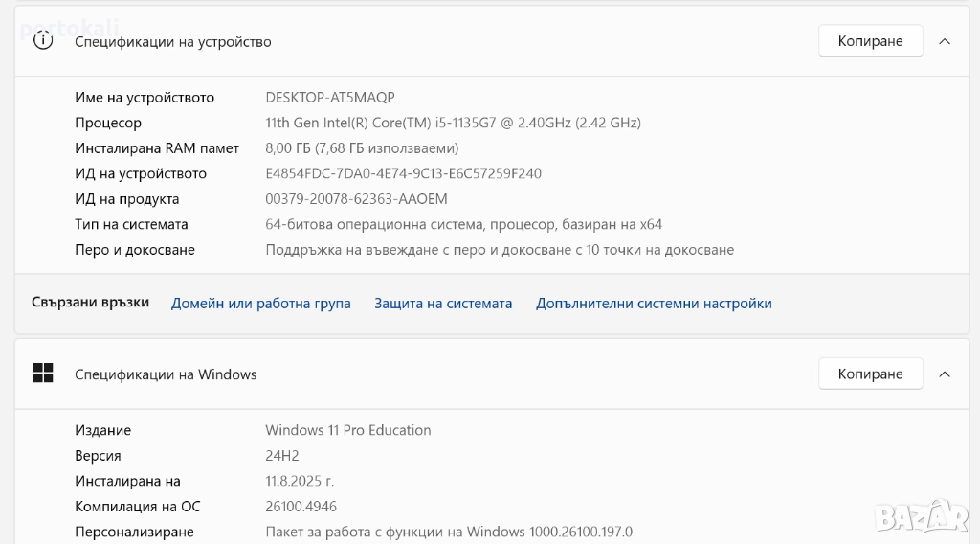Copy Windows specifications with the Копиране button
The height and width of the screenshot is (544, 980).
point(870,374)
